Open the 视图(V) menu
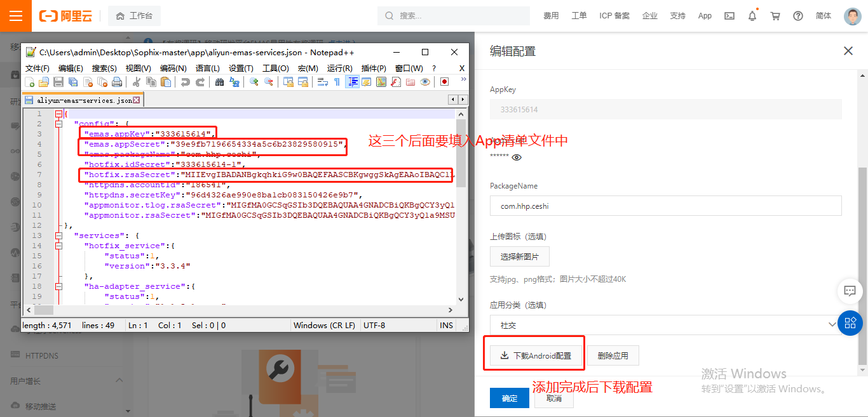The width and height of the screenshot is (868, 417). [138, 68]
